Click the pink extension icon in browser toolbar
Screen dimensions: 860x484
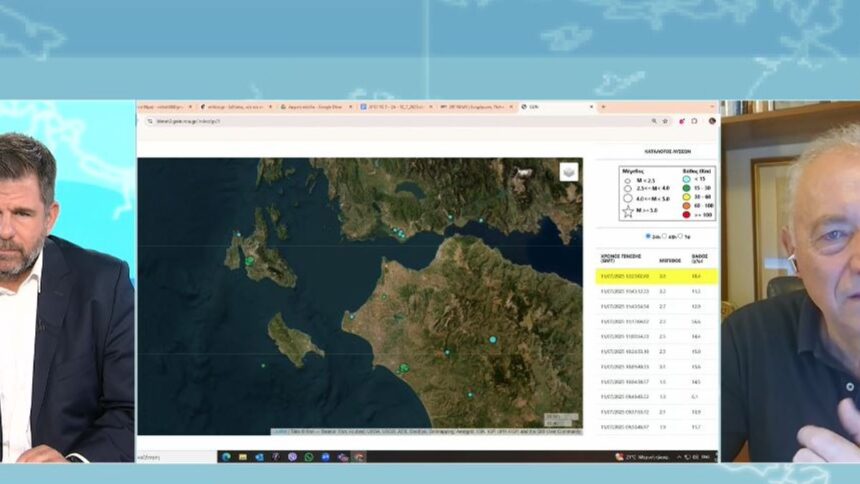tap(682, 121)
